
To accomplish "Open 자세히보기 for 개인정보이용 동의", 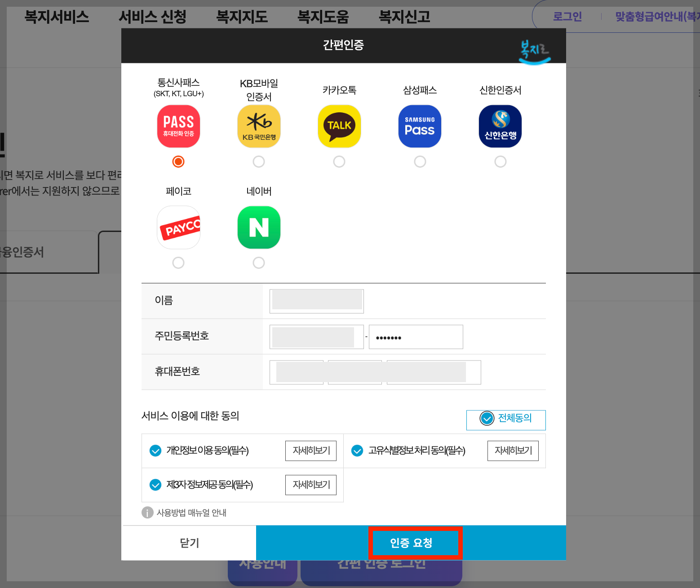I will [x=311, y=451].
